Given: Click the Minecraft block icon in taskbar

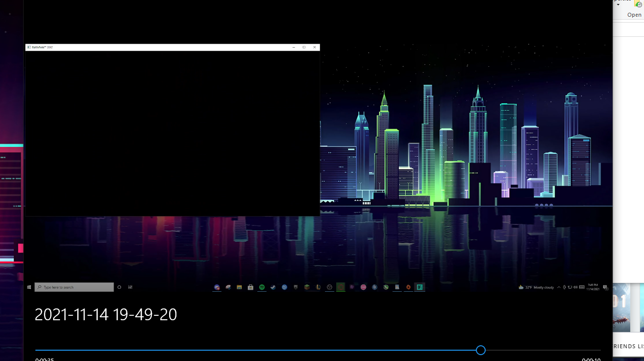Looking at the screenshot, I should pos(307,287).
